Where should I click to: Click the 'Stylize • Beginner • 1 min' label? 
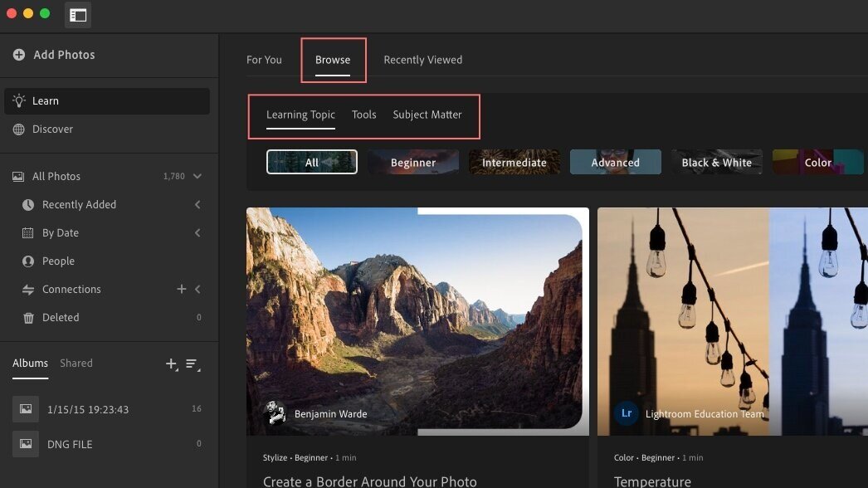pyautogui.click(x=310, y=457)
